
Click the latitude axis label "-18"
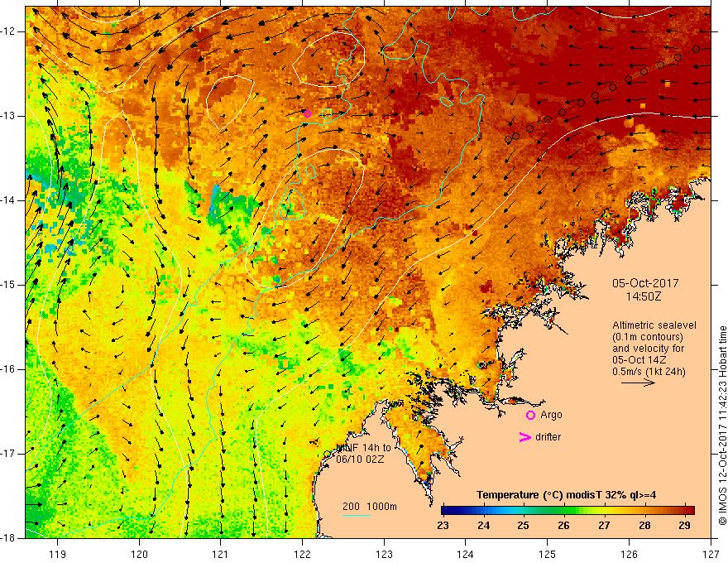(x=9, y=538)
